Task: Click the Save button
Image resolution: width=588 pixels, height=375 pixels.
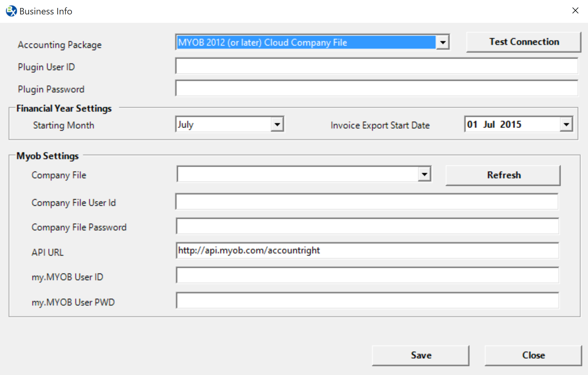Action: [421, 355]
